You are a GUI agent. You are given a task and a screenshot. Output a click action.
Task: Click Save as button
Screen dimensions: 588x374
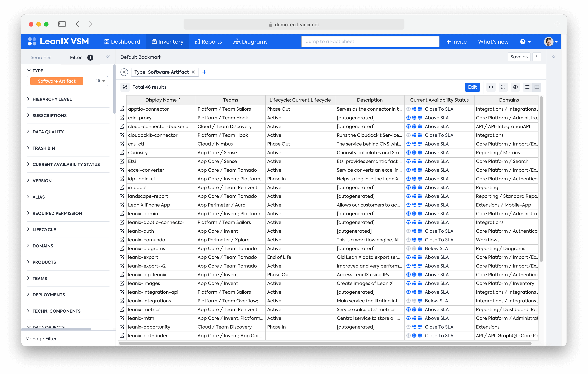519,57
